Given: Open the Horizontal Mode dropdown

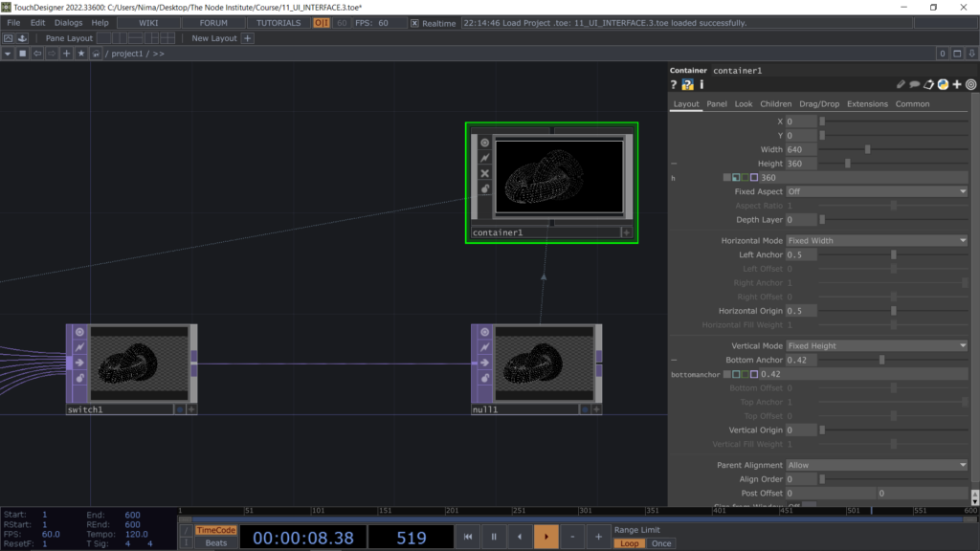Looking at the screenshot, I should point(877,240).
